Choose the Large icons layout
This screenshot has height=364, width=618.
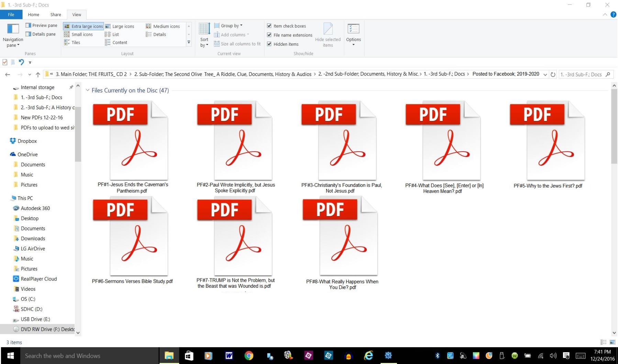120,26
